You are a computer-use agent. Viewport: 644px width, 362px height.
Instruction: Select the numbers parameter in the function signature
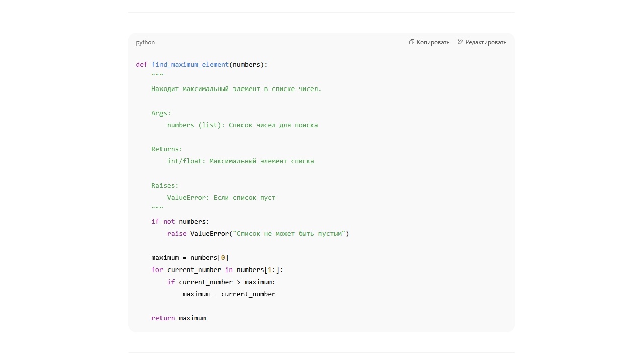(247, 64)
